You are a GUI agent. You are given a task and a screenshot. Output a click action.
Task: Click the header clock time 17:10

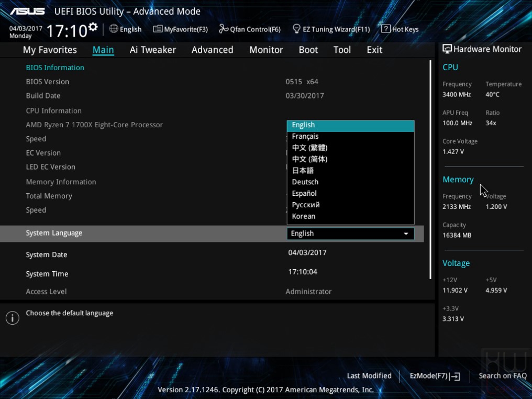(x=67, y=31)
